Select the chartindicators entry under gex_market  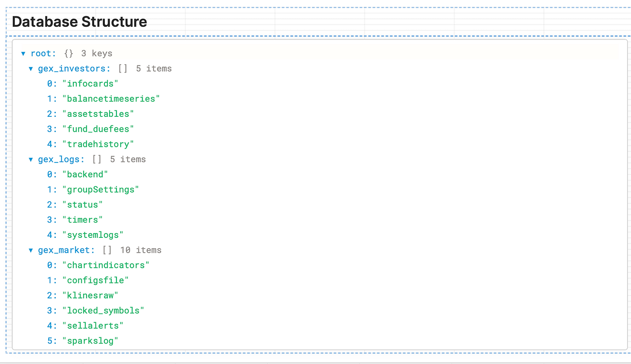click(106, 265)
